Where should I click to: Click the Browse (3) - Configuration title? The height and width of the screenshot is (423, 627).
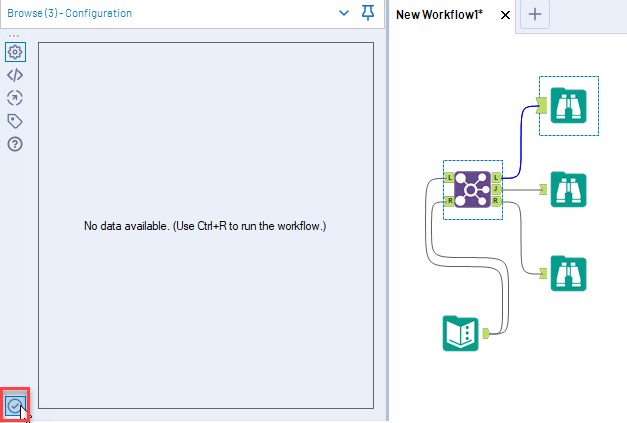(x=70, y=13)
